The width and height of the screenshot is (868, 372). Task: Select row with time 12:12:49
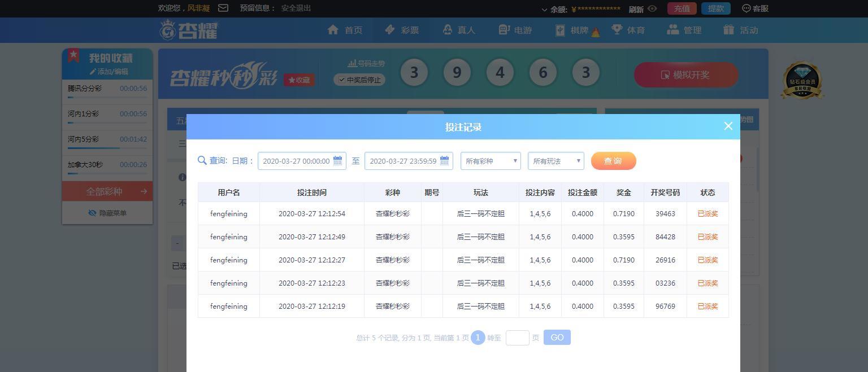coord(463,237)
